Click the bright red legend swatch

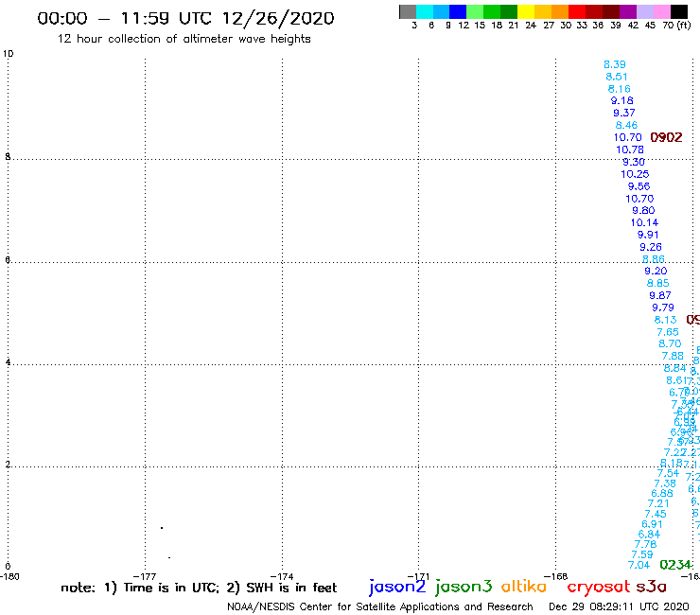pos(576,11)
